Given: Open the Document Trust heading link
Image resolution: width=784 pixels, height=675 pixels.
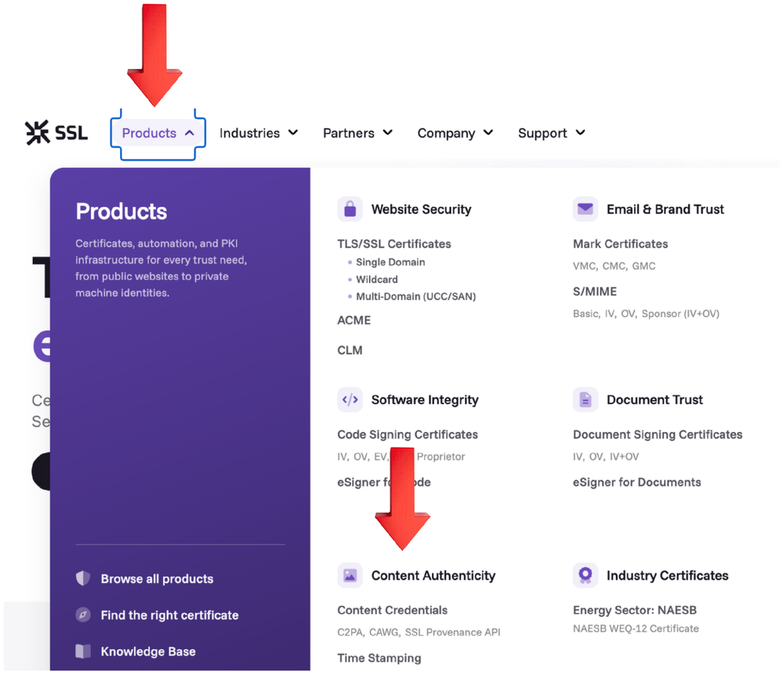Looking at the screenshot, I should click(x=654, y=400).
